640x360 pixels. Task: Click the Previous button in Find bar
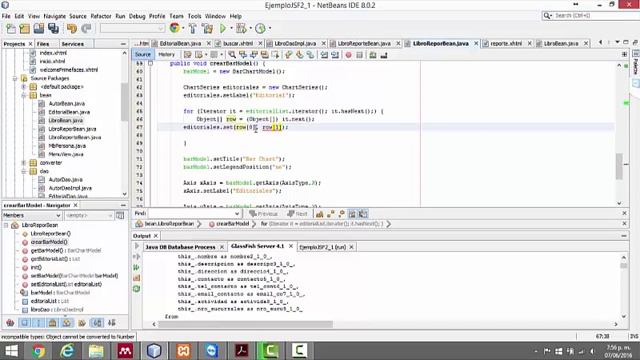263,214
